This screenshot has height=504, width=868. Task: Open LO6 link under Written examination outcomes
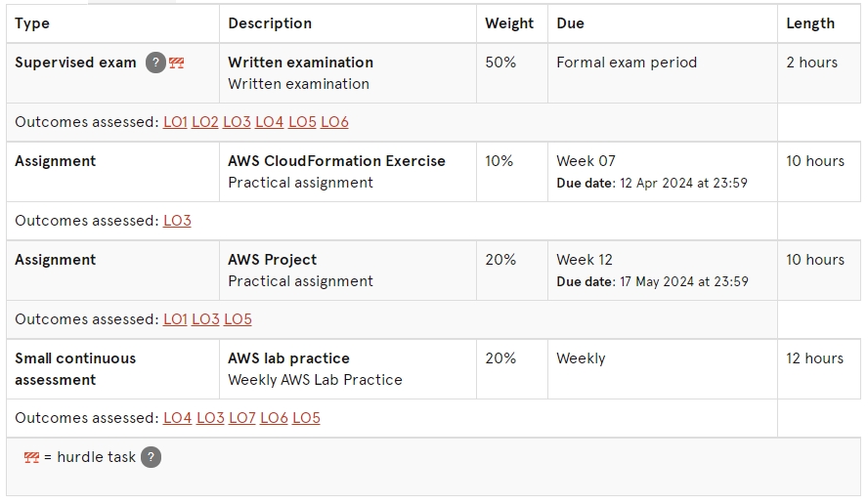[334, 122]
